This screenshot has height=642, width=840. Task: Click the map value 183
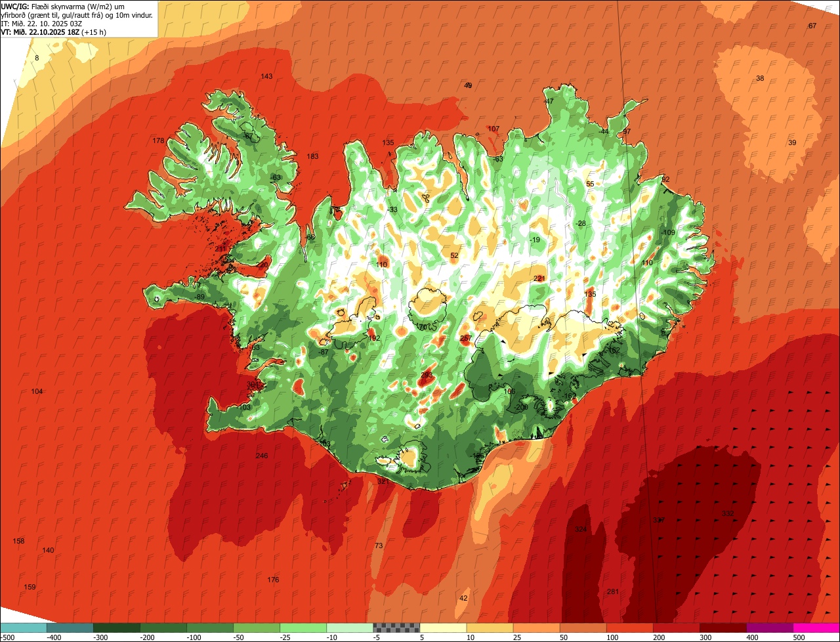pos(312,157)
